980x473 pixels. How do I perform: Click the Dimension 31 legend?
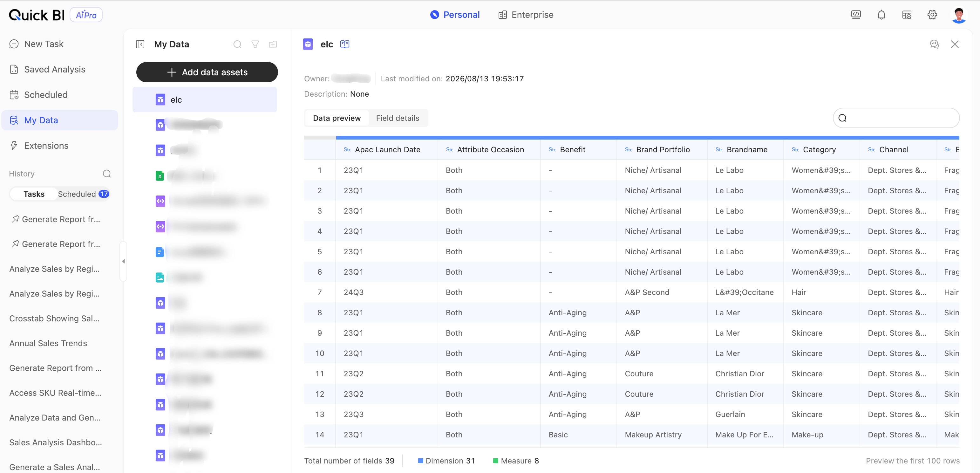click(447, 461)
